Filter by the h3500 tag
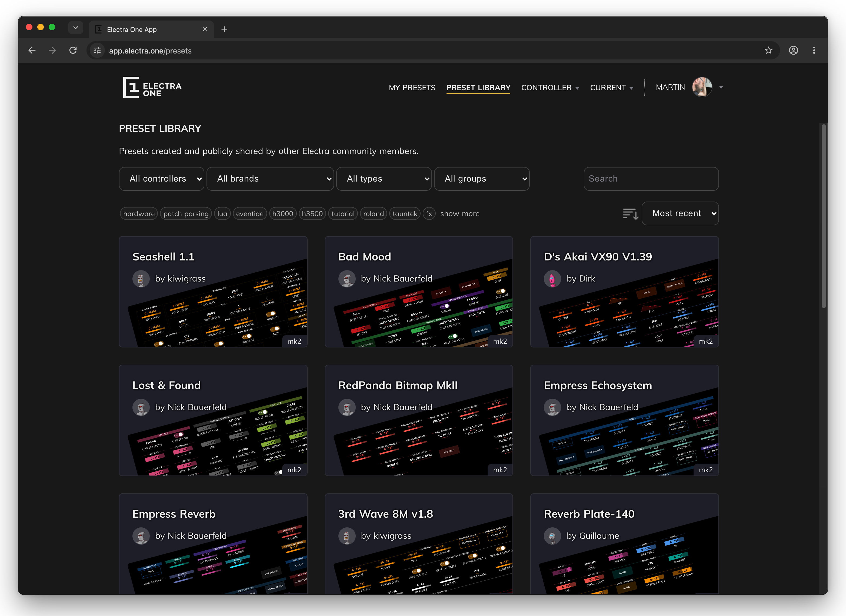Viewport: 846px width, 616px height. click(312, 214)
